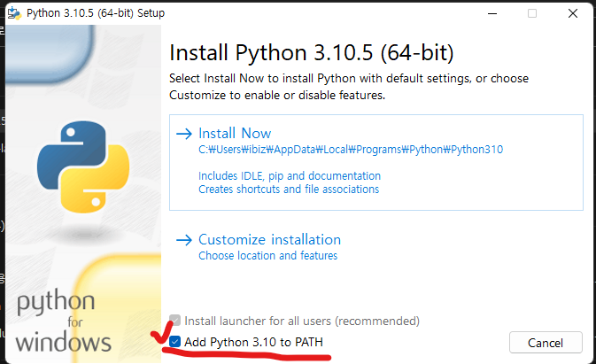Click the disabled maximize button
This screenshot has width=596, height=364.
tap(532, 13)
